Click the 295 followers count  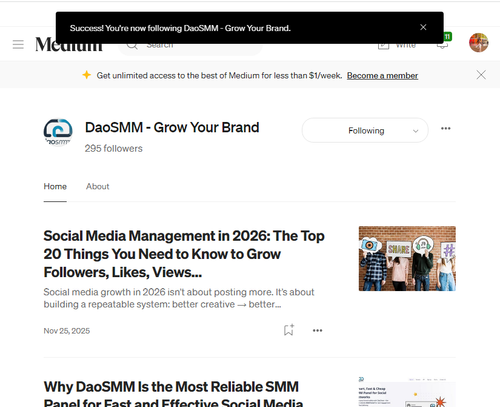pyautogui.click(x=113, y=148)
